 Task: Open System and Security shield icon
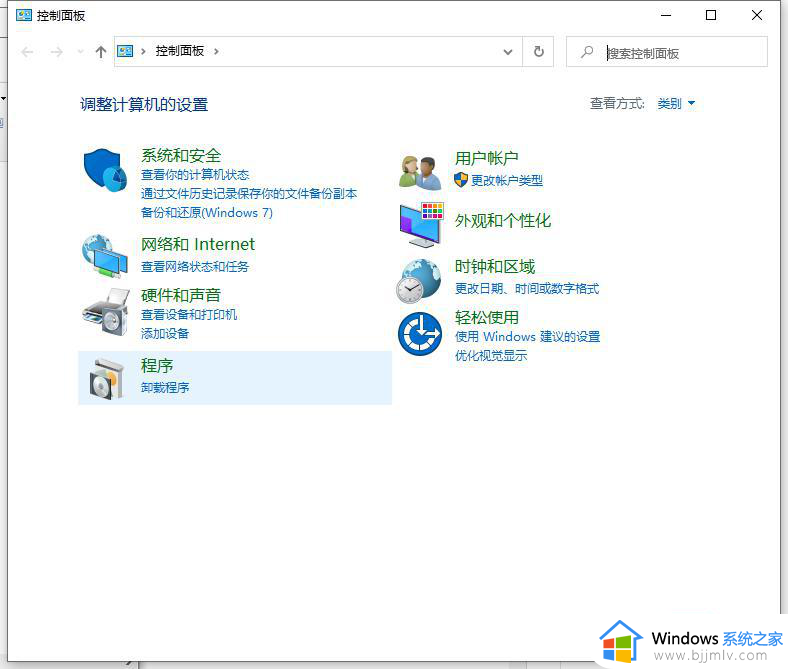pyautogui.click(x=105, y=170)
